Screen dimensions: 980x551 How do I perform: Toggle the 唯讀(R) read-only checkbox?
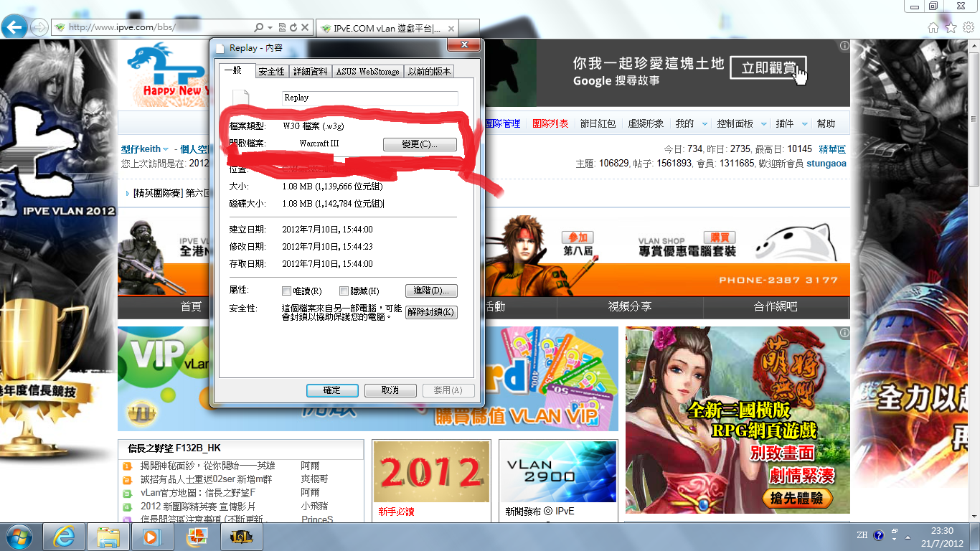287,291
